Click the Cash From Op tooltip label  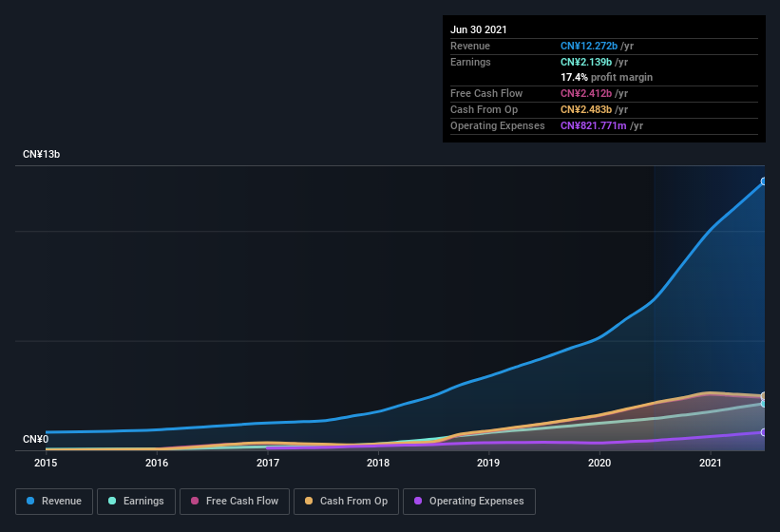[484, 109]
